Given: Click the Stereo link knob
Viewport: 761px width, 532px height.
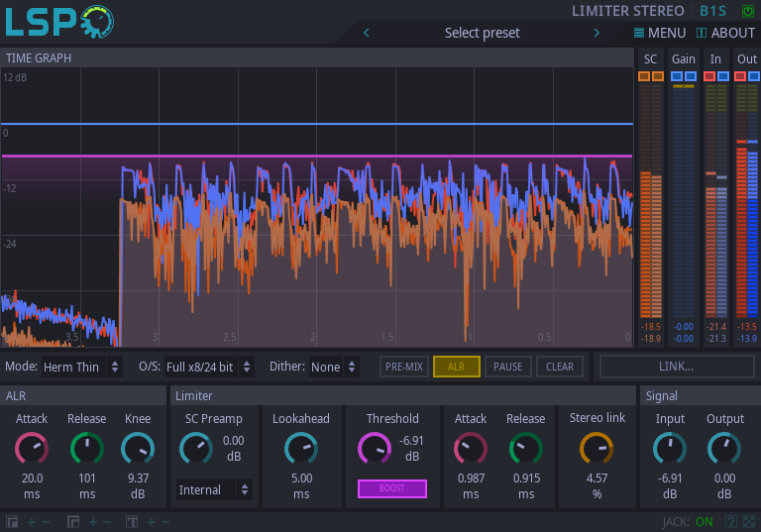Looking at the screenshot, I should click(x=596, y=450).
